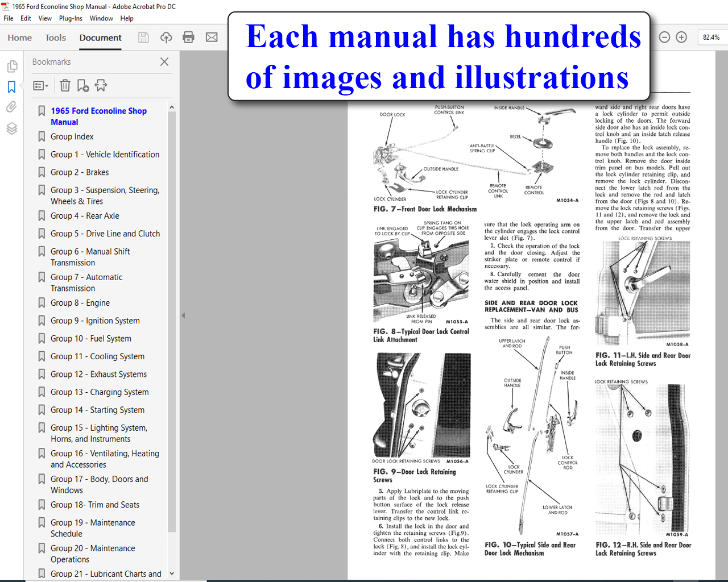Open Group 17 - Body, Doors and Windows
Screen dimensions: 728x582
pyautogui.click(x=100, y=484)
